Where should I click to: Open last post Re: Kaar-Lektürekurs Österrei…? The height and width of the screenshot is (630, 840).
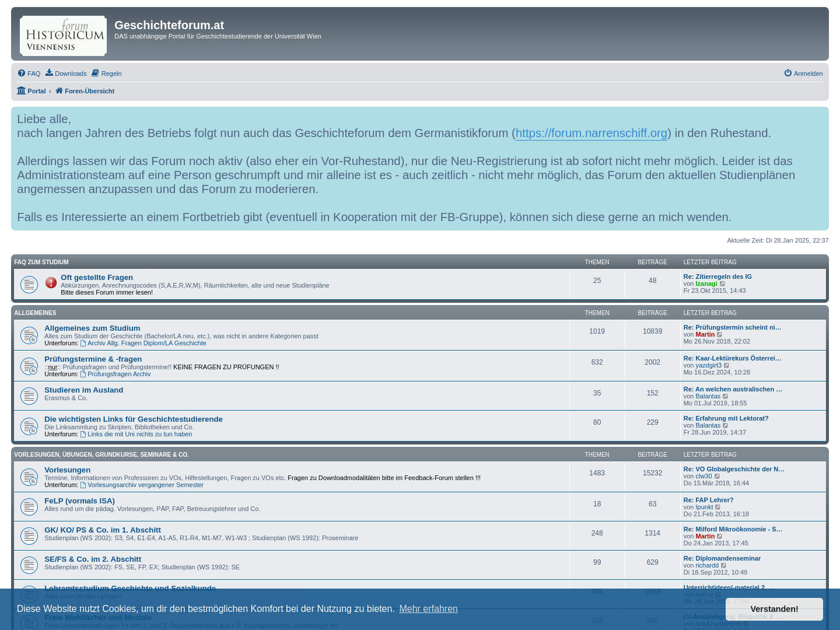tap(732, 358)
